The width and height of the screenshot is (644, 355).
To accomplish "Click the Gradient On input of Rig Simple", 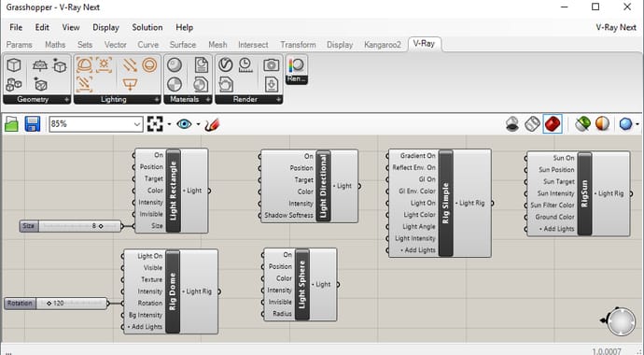I will [x=418, y=156].
